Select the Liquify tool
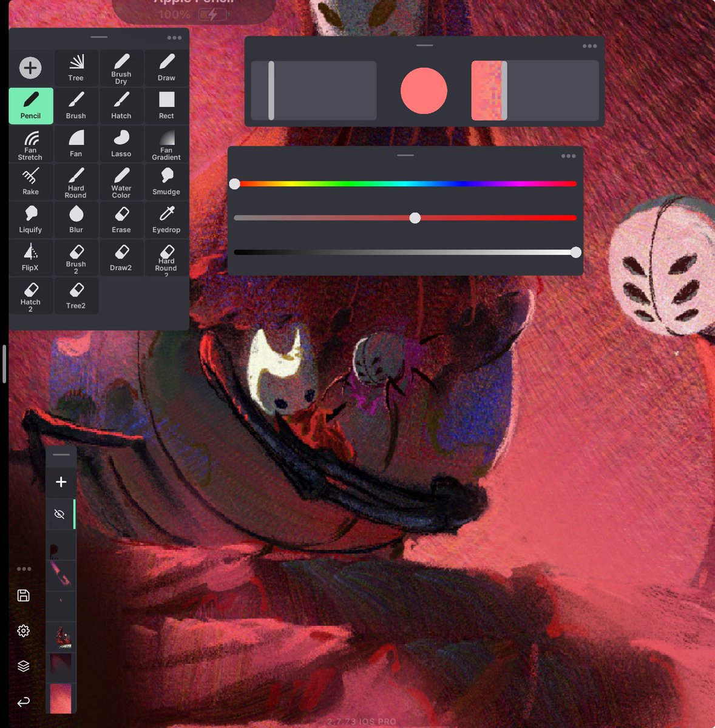The height and width of the screenshot is (728, 715). pyautogui.click(x=31, y=220)
